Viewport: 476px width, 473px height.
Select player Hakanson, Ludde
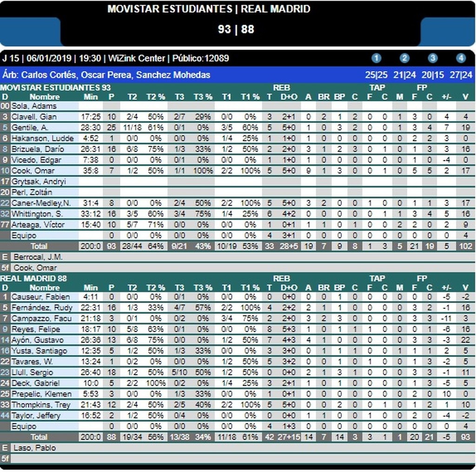click(x=42, y=139)
